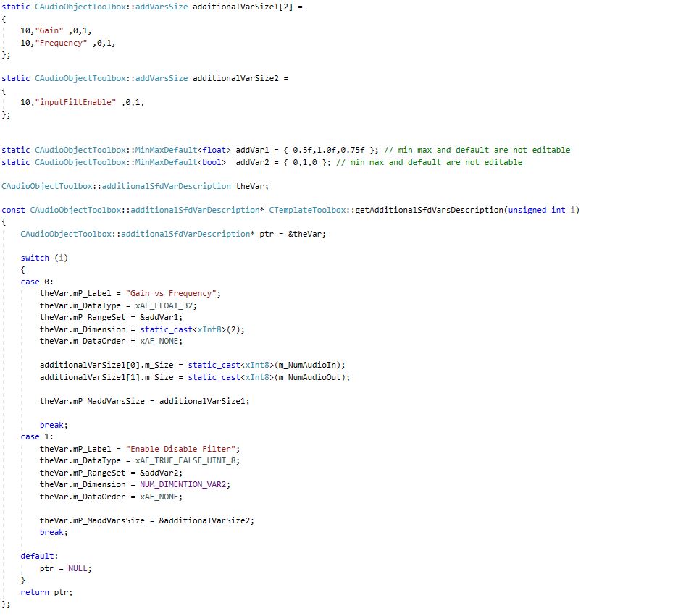
Task: Click the CTemplateToolbox class name
Action: click(x=307, y=210)
